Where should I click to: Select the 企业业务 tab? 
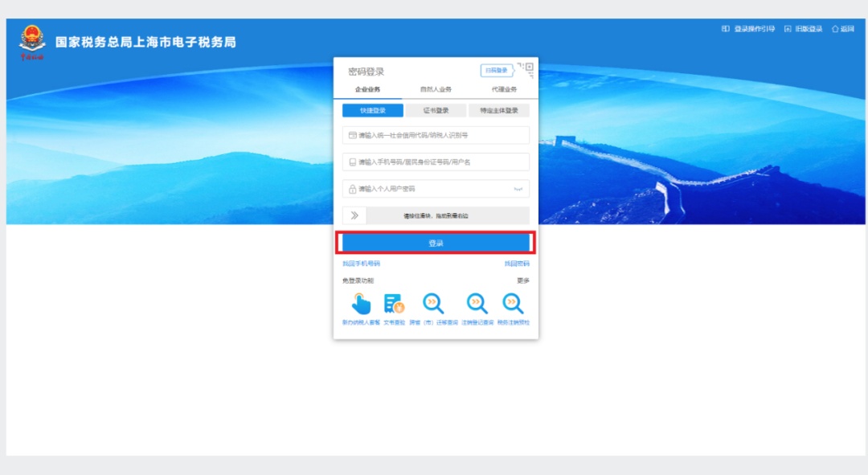pos(367,89)
